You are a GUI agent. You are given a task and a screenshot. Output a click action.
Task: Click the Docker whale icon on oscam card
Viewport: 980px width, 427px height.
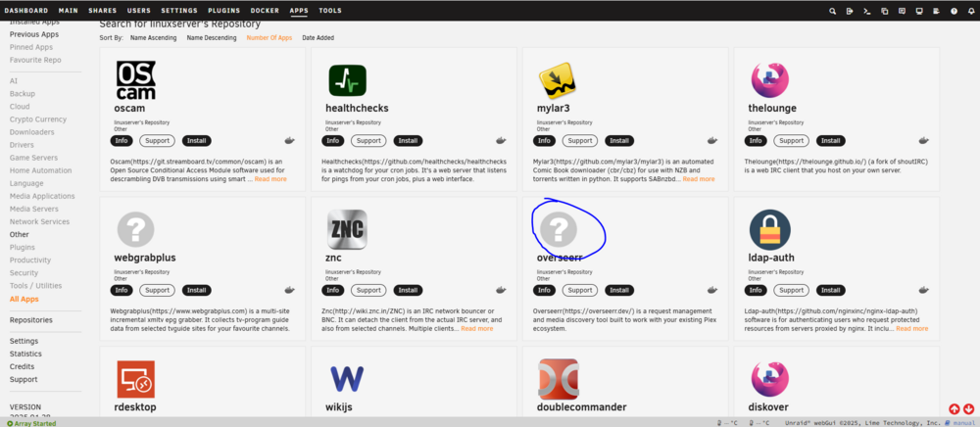coord(289,140)
